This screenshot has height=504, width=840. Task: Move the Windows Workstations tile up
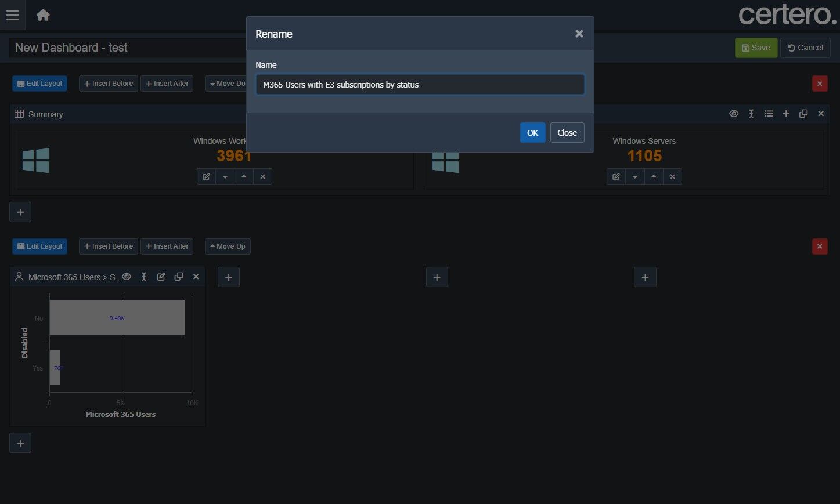click(244, 177)
